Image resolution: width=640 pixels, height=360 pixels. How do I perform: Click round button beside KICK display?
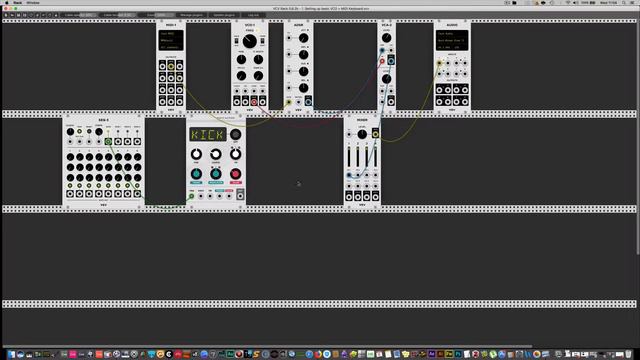coord(235,134)
